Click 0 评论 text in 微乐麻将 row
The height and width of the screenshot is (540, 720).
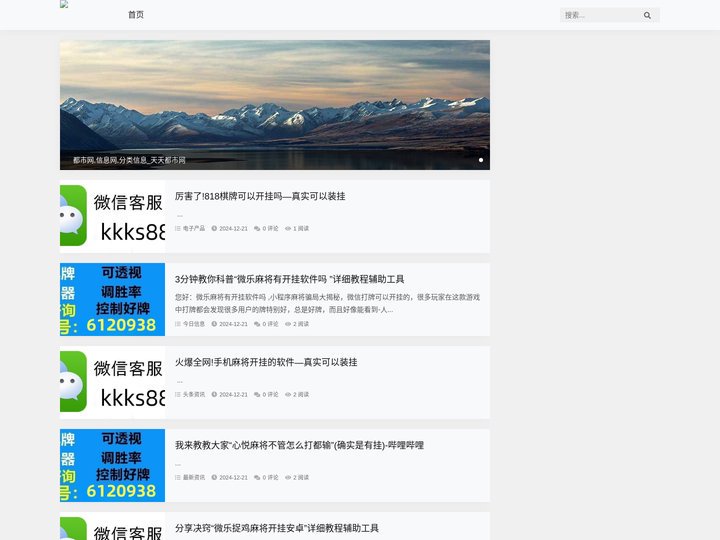pyautogui.click(x=270, y=324)
